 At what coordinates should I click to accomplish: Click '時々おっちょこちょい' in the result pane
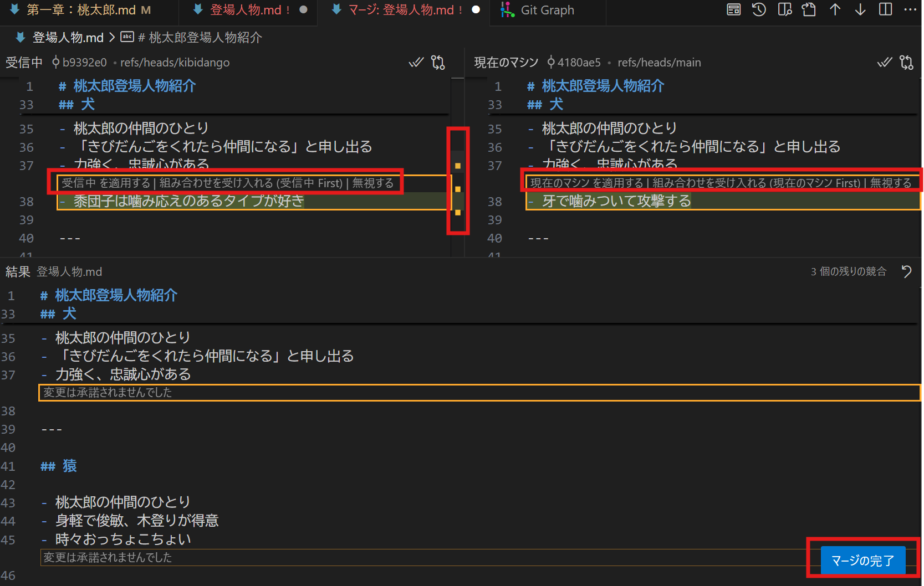point(123,539)
